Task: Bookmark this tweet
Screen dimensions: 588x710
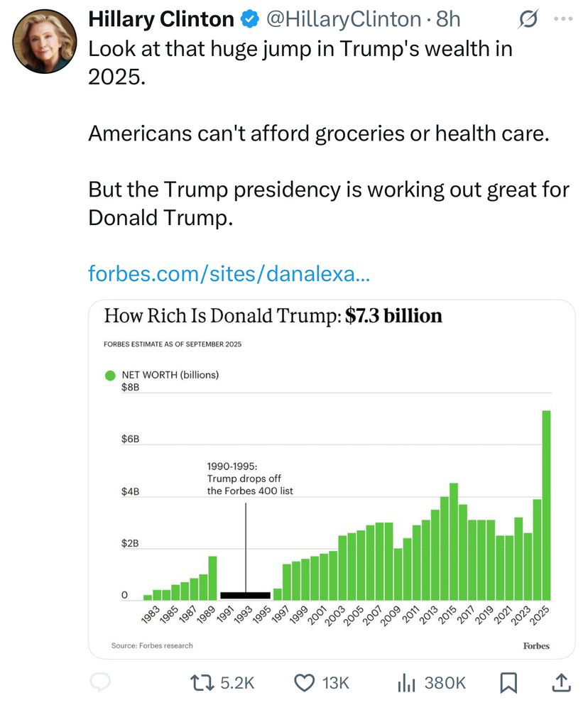Action: pyautogui.click(x=508, y=683)
